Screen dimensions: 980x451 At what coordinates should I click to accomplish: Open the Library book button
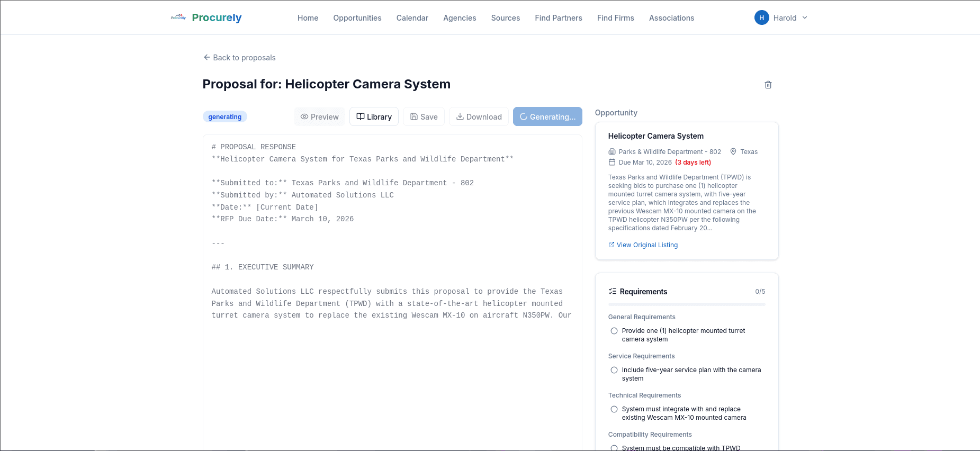pos(374,117)
